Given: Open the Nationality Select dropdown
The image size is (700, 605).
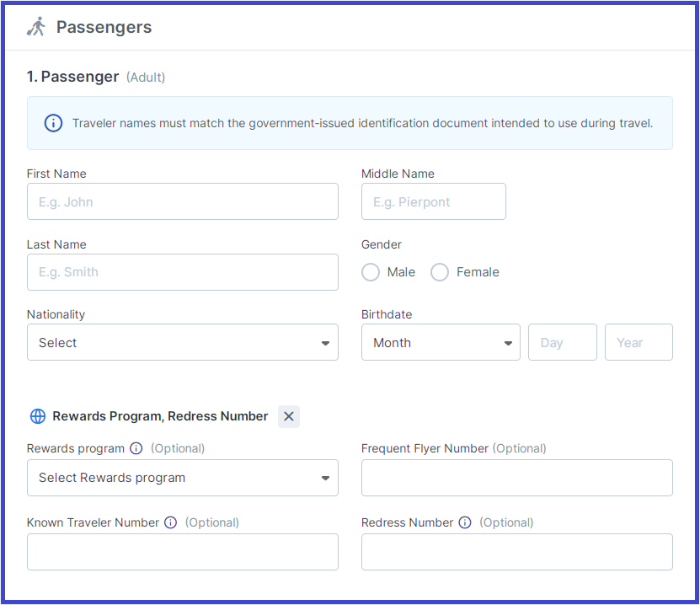Looking at the screenshot, I should coord(182,342).
